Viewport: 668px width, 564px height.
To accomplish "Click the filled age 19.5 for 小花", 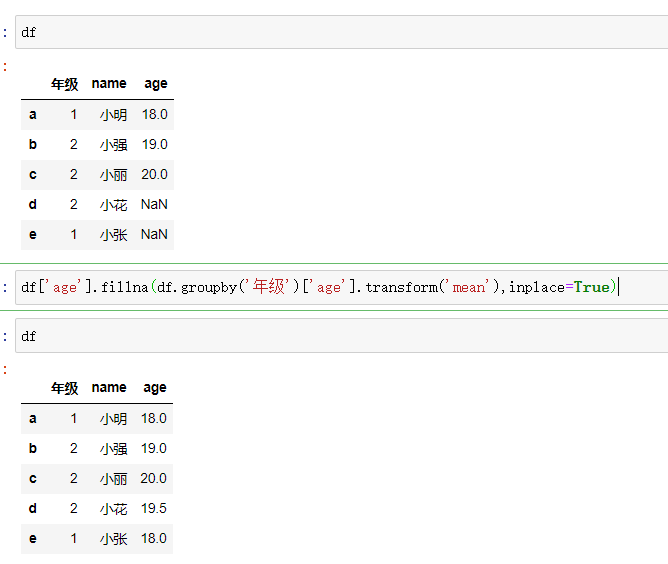I will tap(154, 509).
